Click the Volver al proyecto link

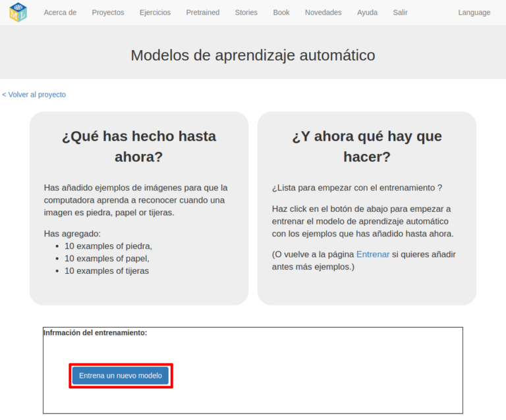pos(34,95)
